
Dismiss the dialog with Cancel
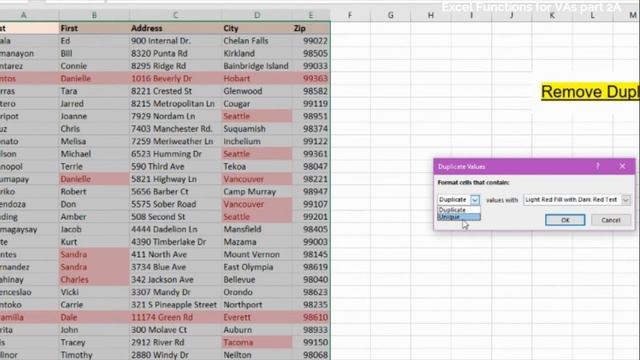click(x=611, y=220)
